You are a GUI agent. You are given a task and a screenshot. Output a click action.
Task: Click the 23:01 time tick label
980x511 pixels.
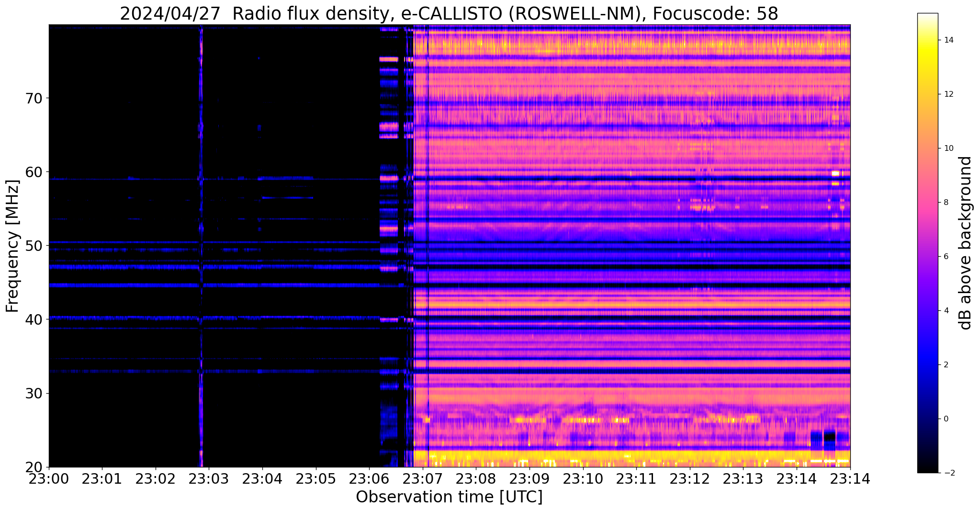102,478
